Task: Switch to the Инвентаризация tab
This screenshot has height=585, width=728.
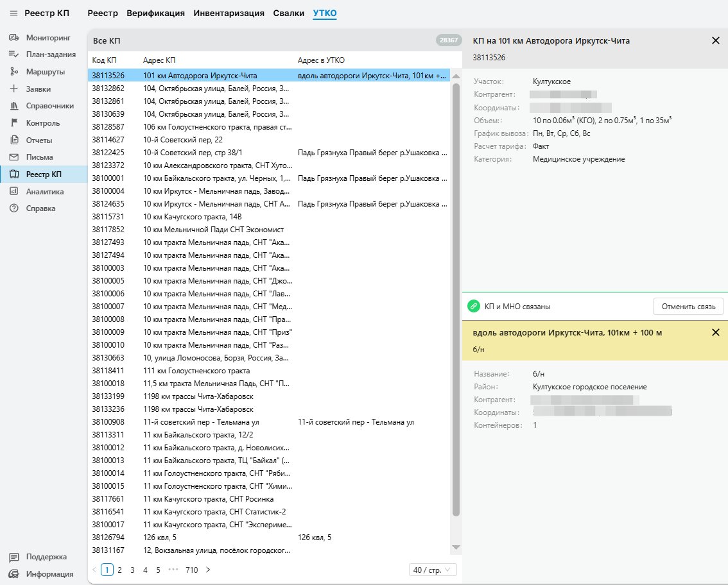Action: click(229, 13)
